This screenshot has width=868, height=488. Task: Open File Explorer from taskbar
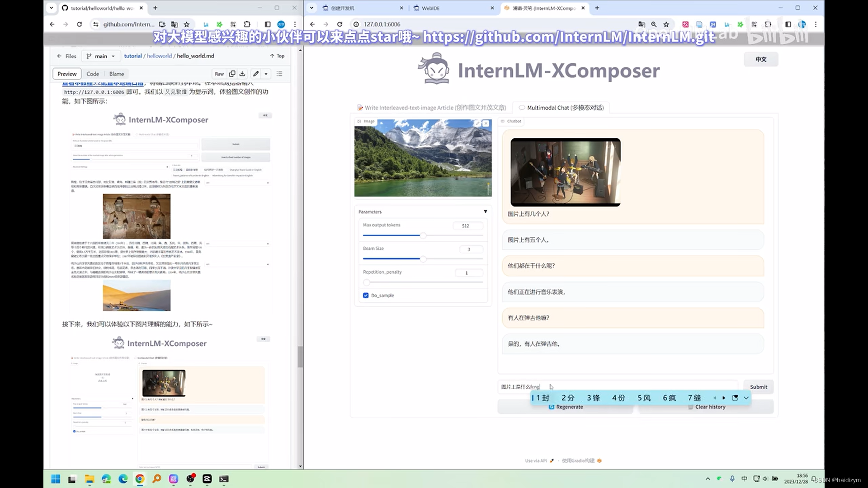pos(90,479)
